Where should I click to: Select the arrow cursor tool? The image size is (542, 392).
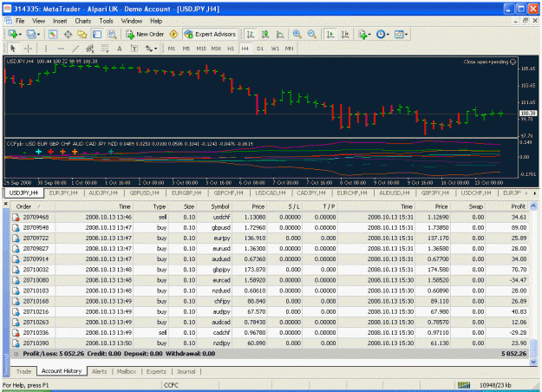pos(13,49)
